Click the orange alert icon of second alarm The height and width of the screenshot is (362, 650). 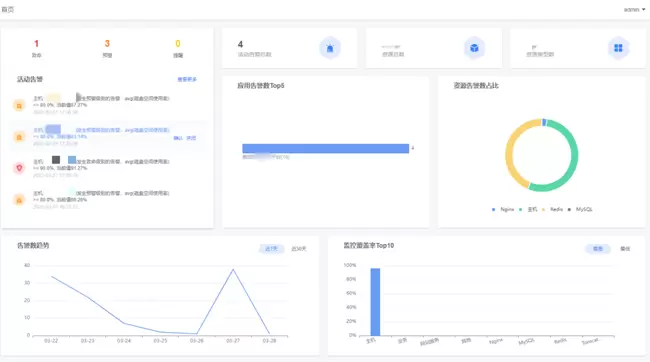[19, 137]
